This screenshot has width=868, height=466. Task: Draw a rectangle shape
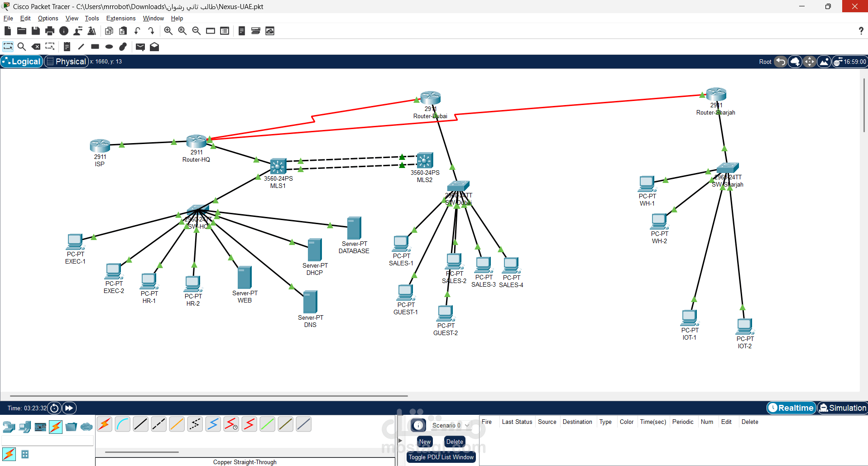tap(95, 47)
